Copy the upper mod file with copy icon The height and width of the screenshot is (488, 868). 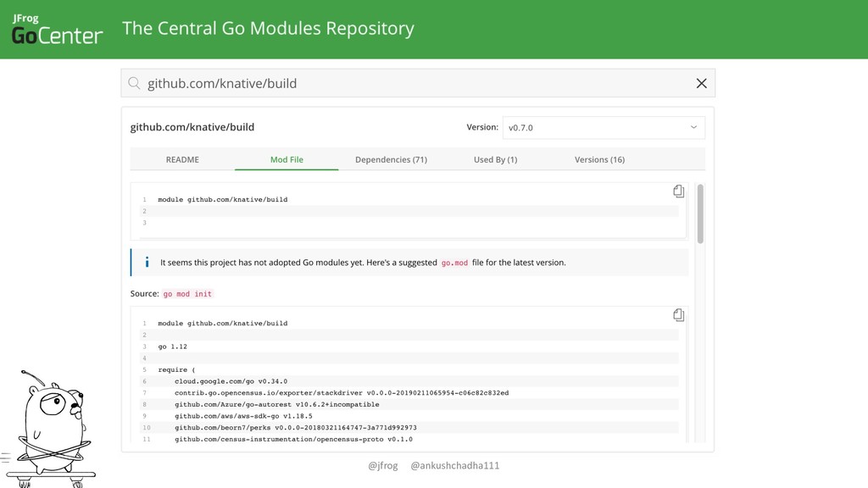point(679,191)
